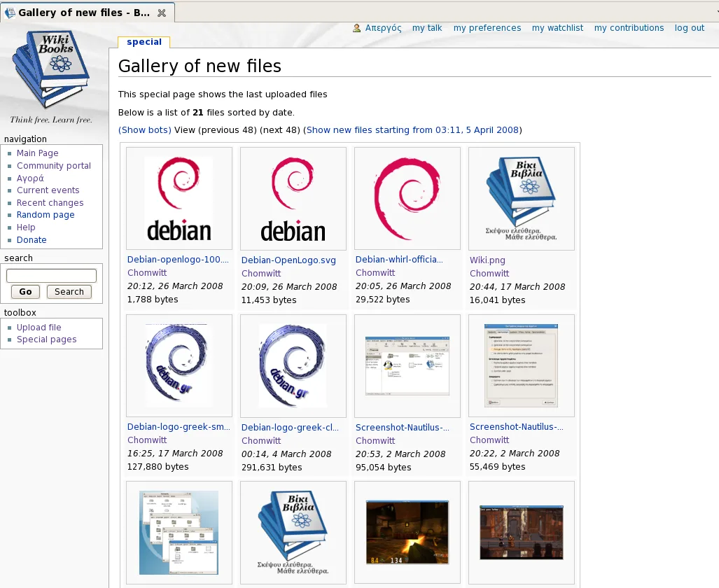Open Random page link
Viewport: 719px width, 588px height.
pos(46,215)
